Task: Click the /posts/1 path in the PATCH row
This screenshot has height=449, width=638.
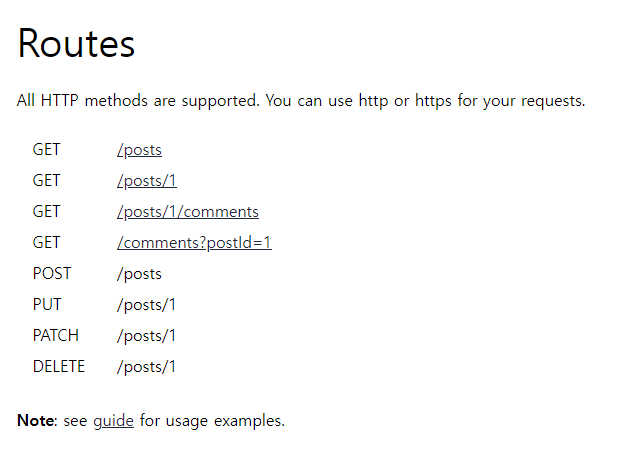Action: [x=146, y=336]
